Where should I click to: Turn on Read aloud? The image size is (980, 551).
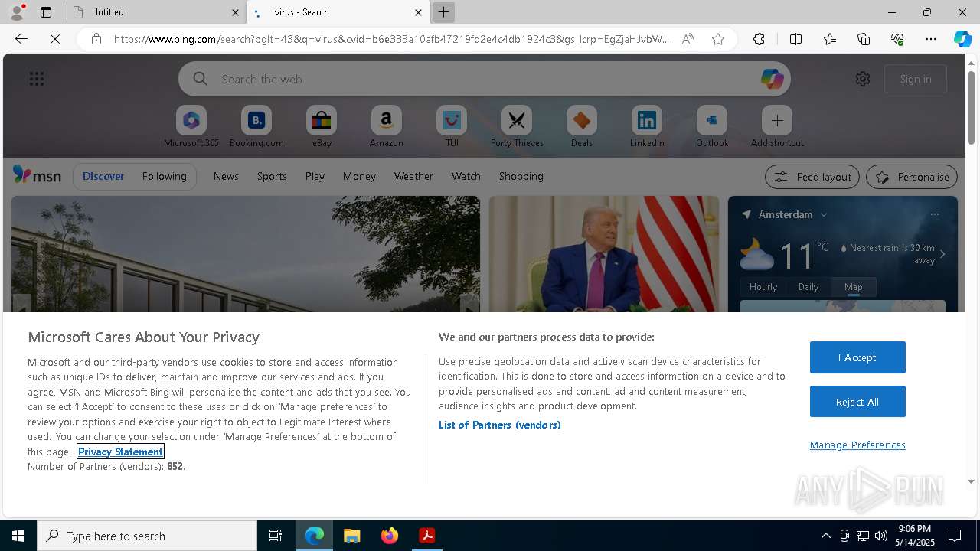pos(688,39)
